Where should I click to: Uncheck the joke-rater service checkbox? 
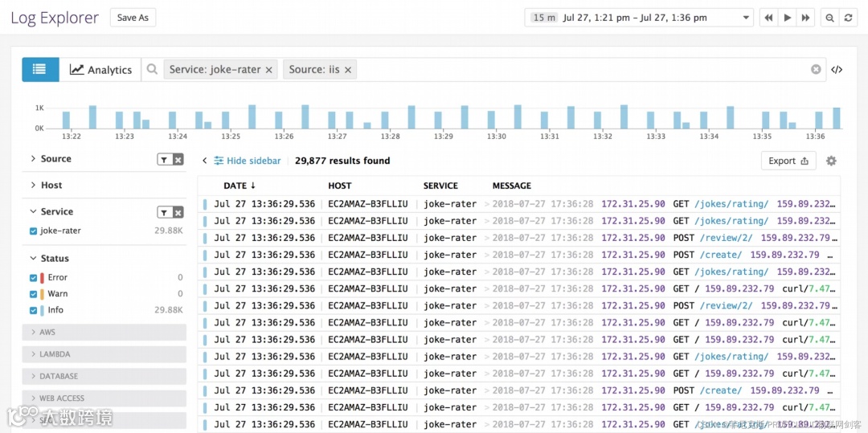[33, 231]
